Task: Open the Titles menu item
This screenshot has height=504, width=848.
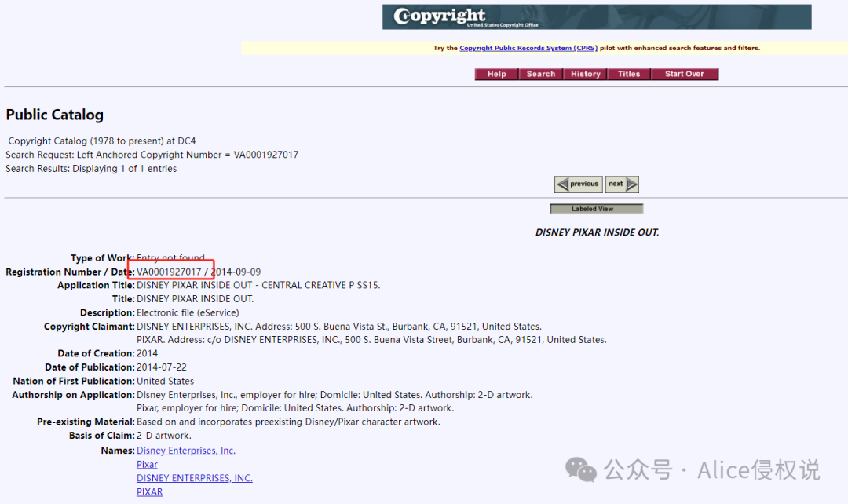Action: click(x=629, y=74)
